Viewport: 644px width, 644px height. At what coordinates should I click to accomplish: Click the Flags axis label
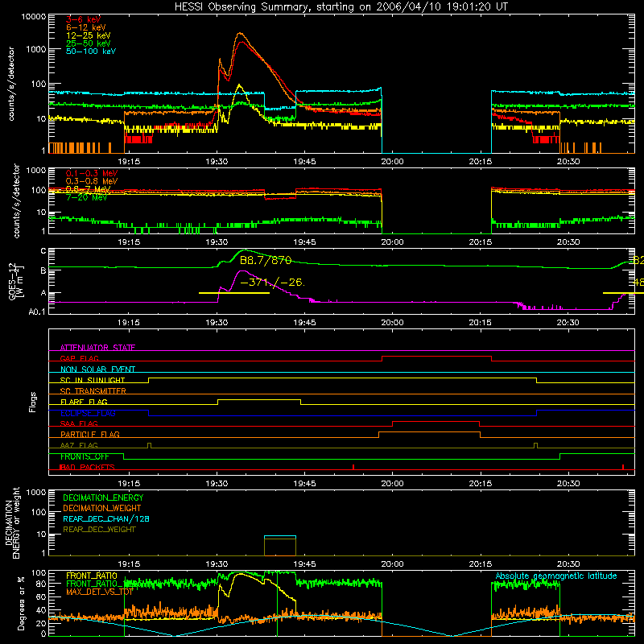33,402
